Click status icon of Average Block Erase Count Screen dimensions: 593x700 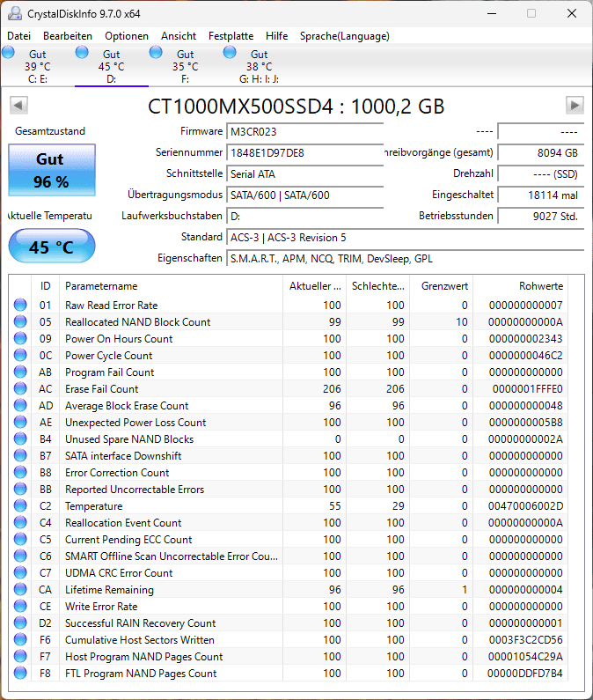pyautogui.click(x=20, y=405)
